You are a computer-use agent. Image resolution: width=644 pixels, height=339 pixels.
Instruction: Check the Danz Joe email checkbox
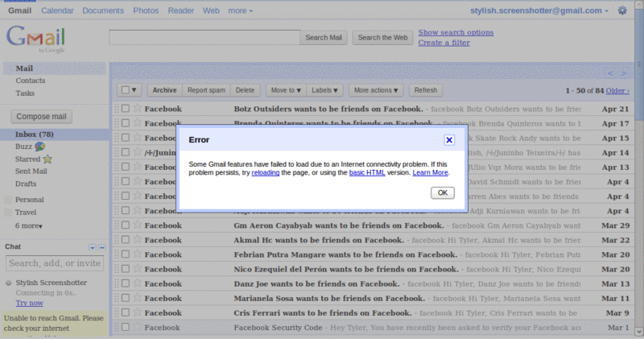coord(126,283)
